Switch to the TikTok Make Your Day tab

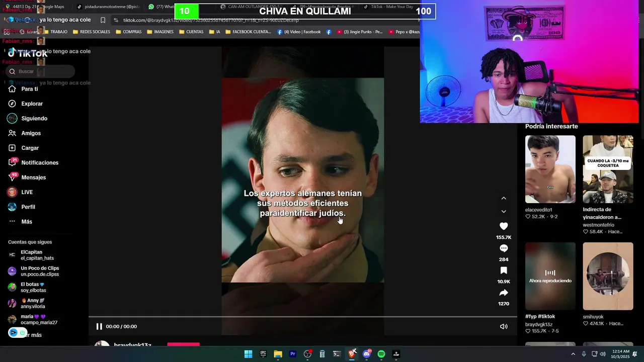pyautogui.click(x=387, y=7)
